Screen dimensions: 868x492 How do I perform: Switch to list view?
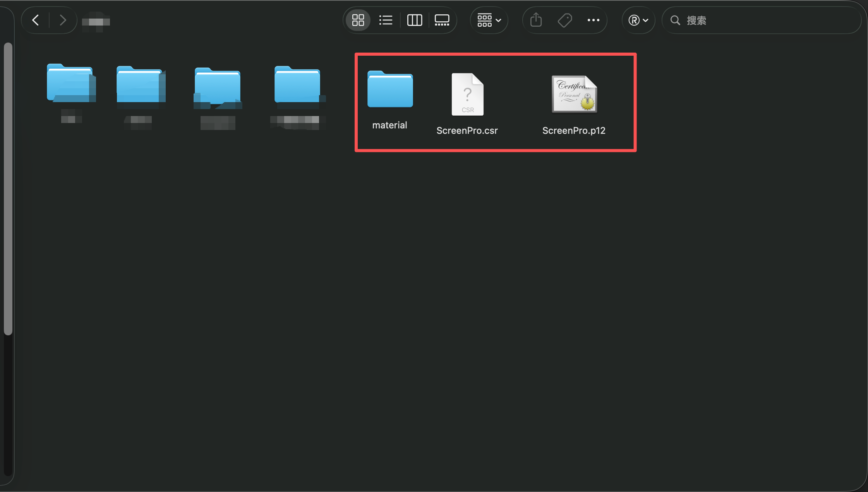[386, 20]
